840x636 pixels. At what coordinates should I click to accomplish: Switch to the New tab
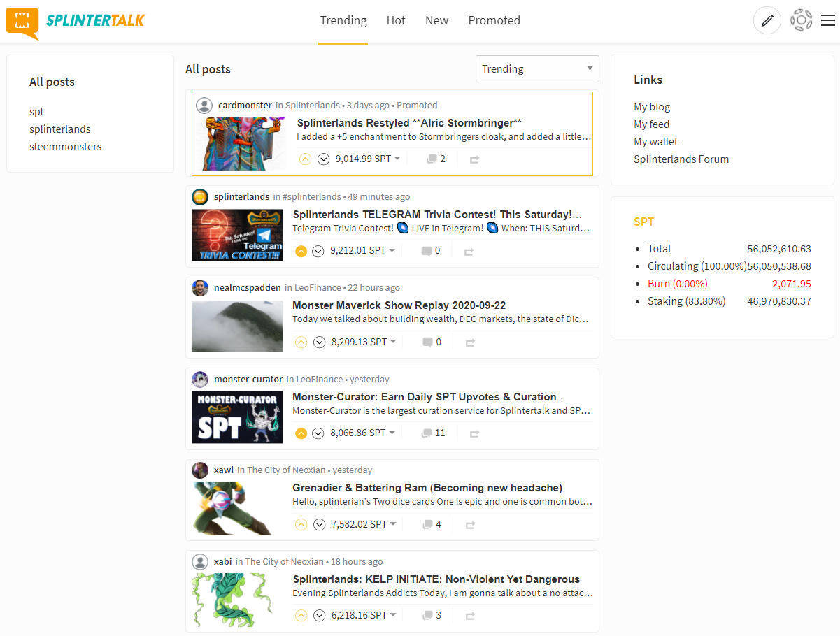point(436,20)
